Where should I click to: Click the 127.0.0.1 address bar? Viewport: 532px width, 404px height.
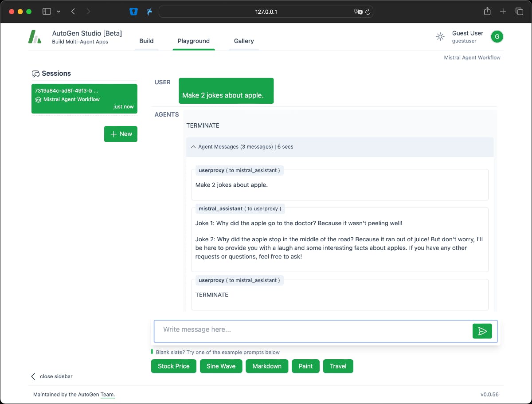[x=266, y=12]
